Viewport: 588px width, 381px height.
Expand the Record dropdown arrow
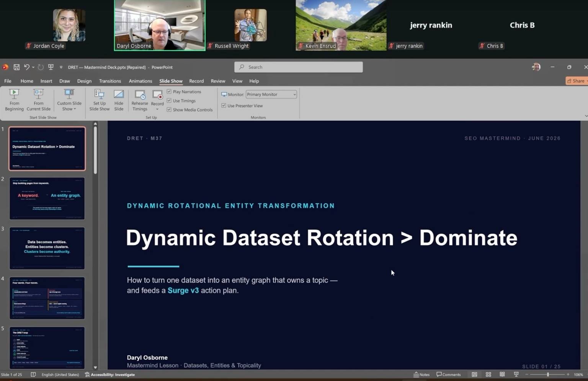tap(157, 109)
